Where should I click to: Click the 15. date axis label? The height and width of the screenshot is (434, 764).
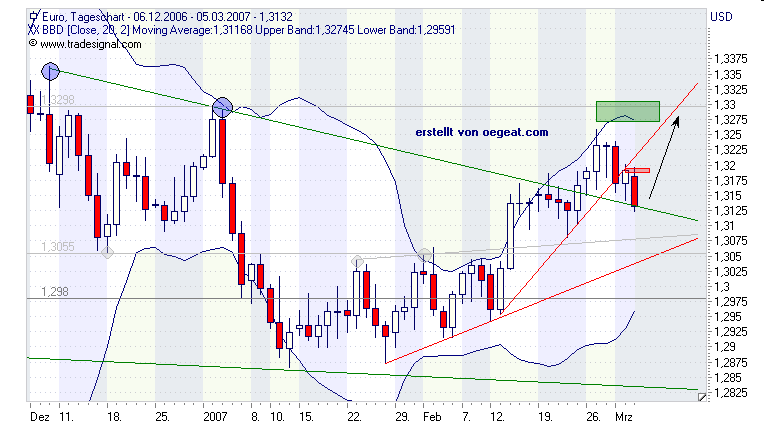306,417
